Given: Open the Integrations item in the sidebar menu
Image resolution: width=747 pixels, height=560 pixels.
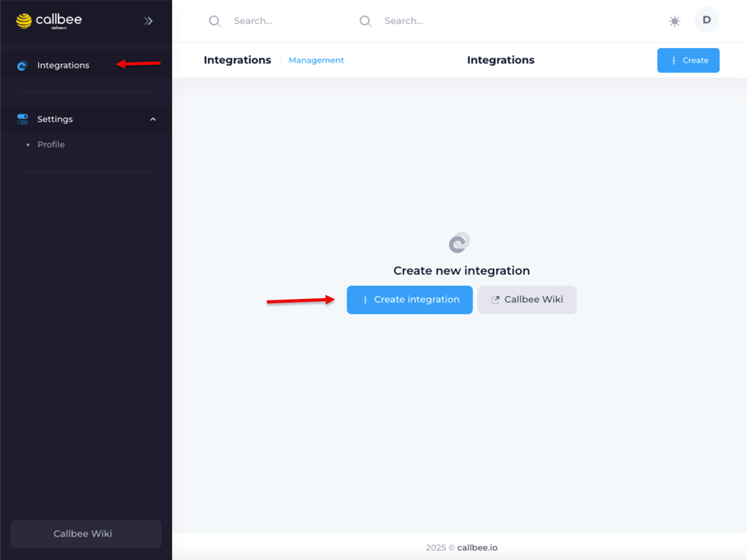Looking at the screenshot, I should [x=63, y=66].
